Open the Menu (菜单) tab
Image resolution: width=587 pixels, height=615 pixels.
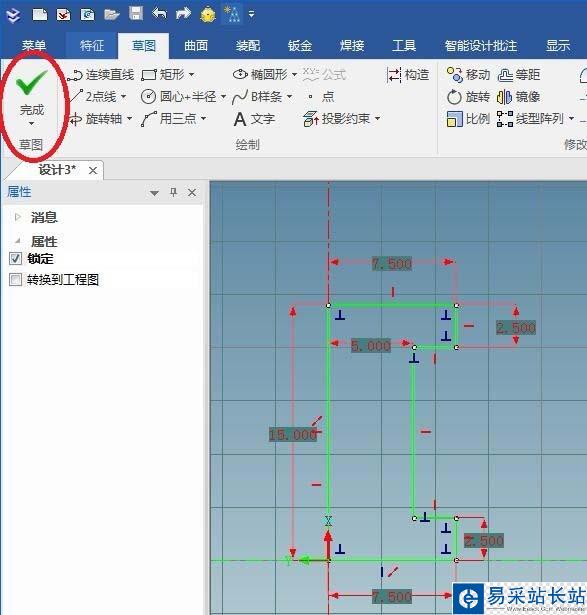click(x=34, y=45)
